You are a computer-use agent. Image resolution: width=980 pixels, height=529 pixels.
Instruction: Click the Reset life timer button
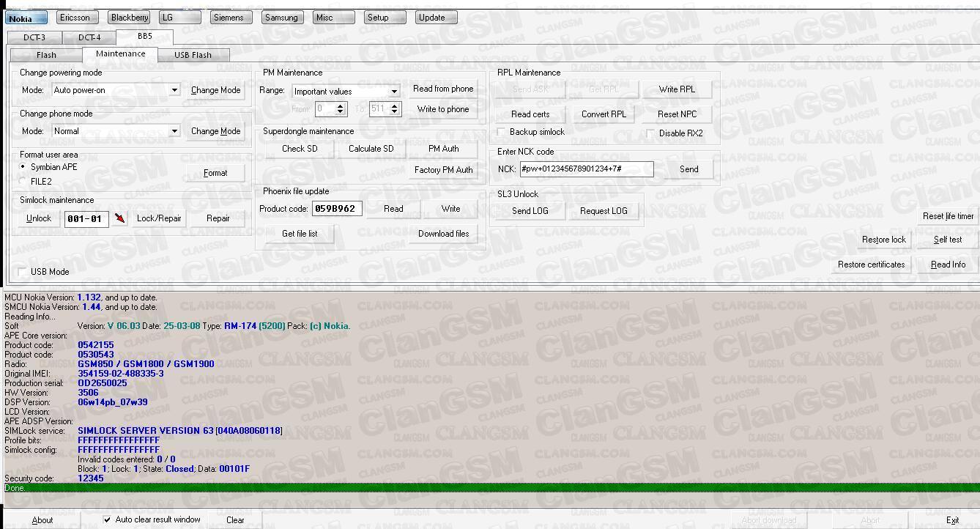point(949,216)
